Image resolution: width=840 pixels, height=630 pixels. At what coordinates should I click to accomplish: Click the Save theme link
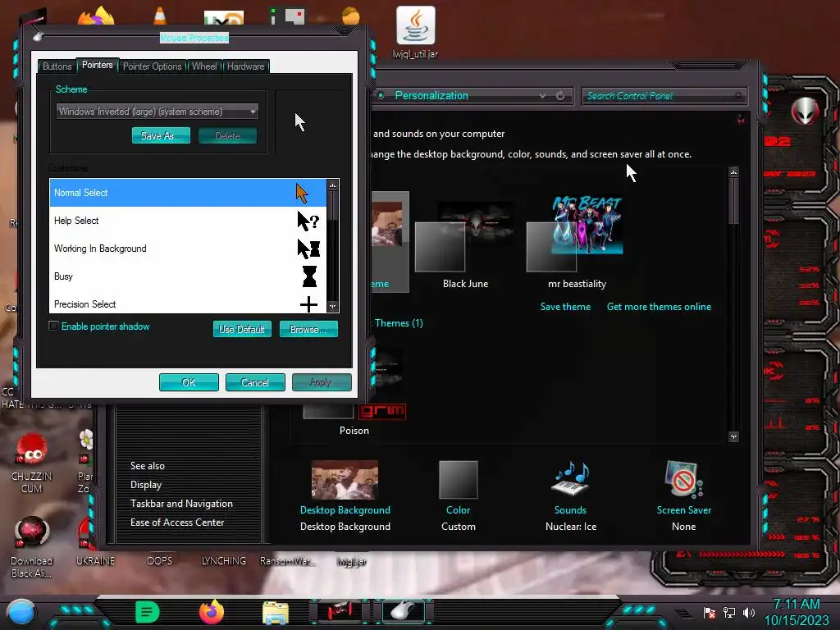coord(565,307)
